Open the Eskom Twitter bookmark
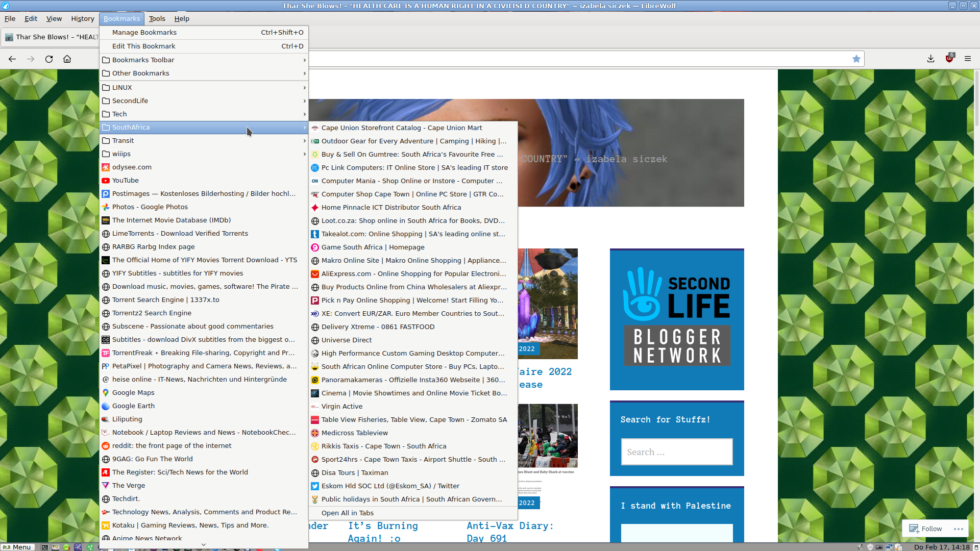This screenshot has height=551, width=980. (x=413, y=486)
